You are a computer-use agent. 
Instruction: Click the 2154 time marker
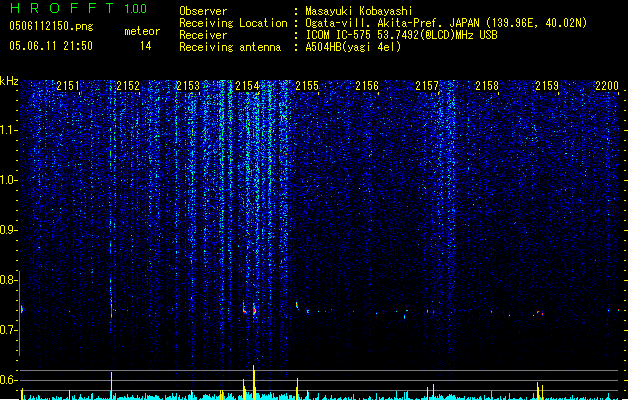point(248,85)
